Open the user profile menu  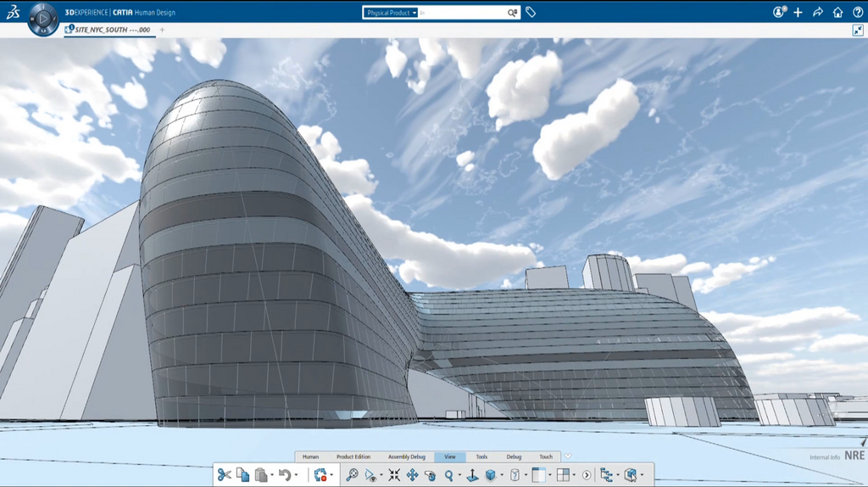pos(779,13)
